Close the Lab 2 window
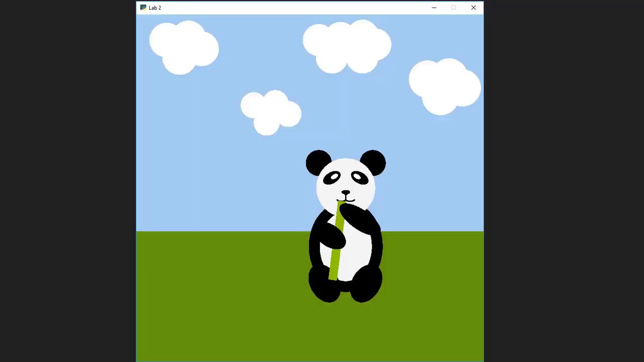 pyautogui.click(x=473, y=8)
